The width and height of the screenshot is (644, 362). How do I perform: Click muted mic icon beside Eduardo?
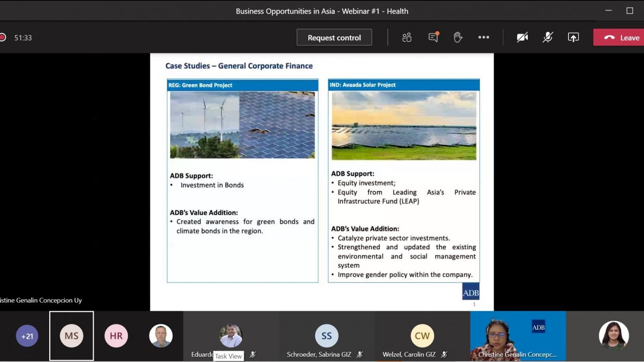[x=253, y=354]
